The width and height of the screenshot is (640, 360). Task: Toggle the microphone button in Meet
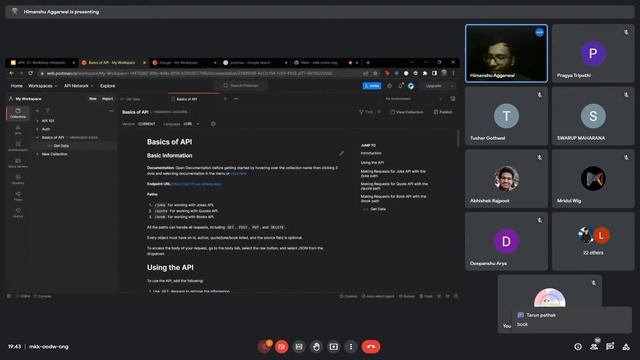(x=264, y=347)
